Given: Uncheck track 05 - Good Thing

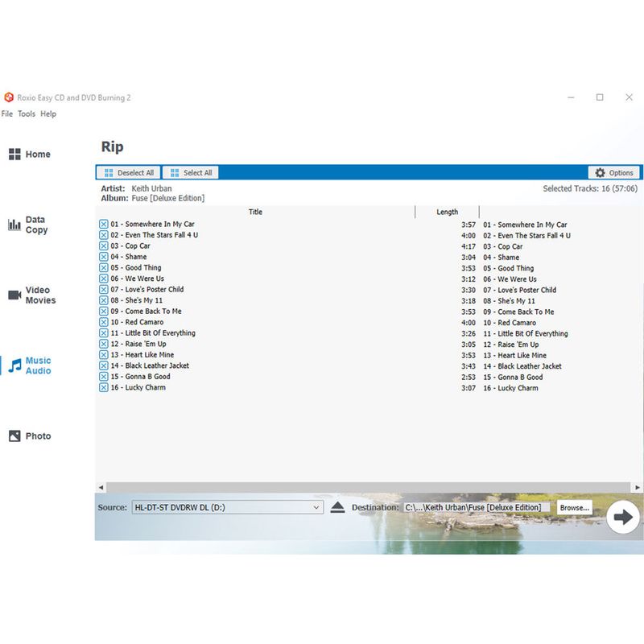Looking at the screenshot, I should (x=104, y=268).
